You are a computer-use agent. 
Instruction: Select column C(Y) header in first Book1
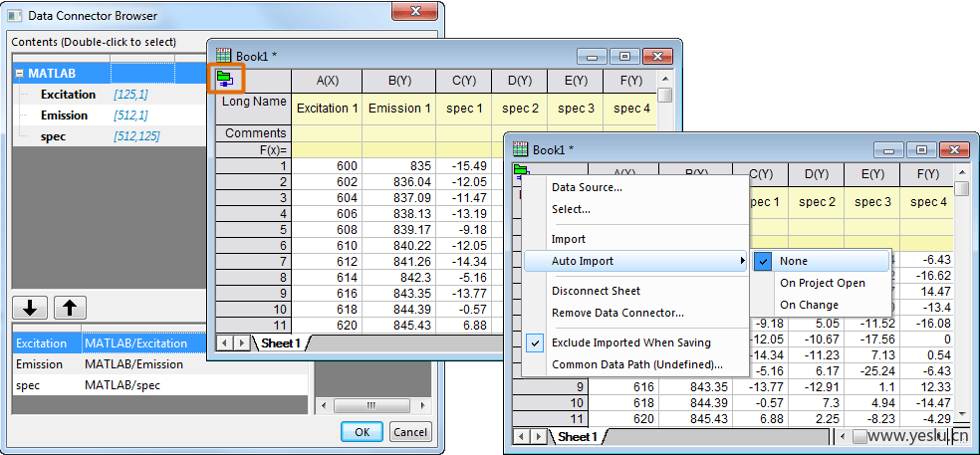click(x=464, y=81)
